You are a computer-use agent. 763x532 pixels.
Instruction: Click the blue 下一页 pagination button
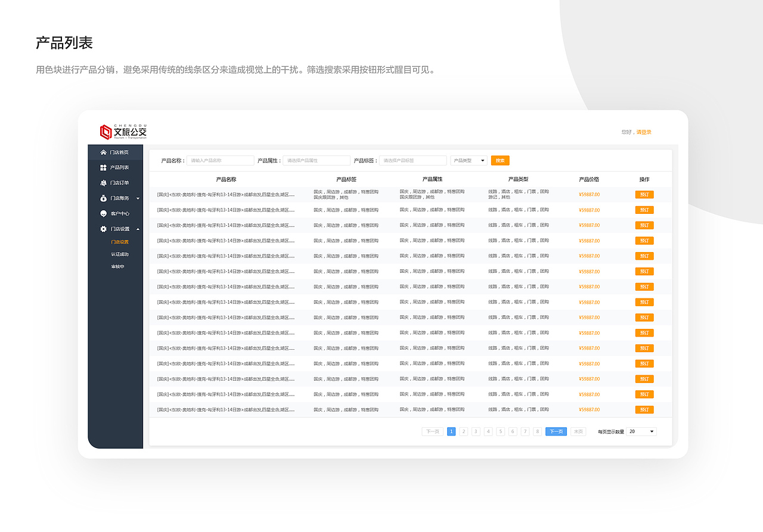pyautogui.click(x=556, y=431)
